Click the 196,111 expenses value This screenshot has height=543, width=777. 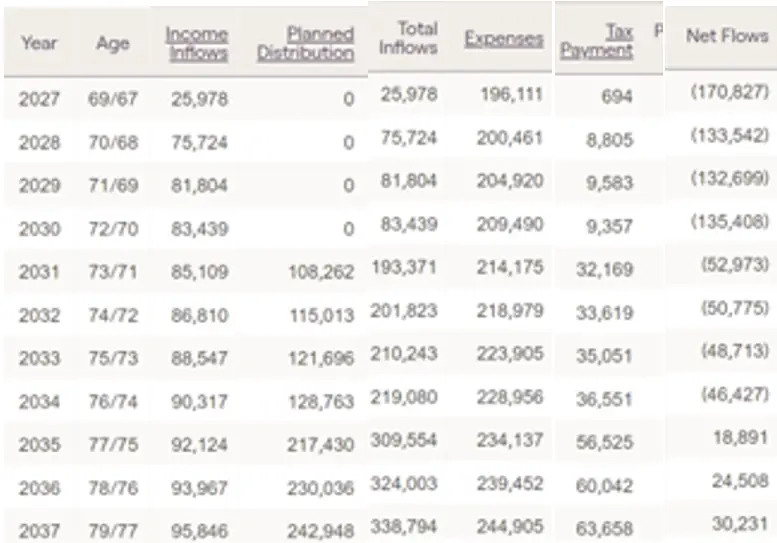pyautogui.click(x=511, y=94)
